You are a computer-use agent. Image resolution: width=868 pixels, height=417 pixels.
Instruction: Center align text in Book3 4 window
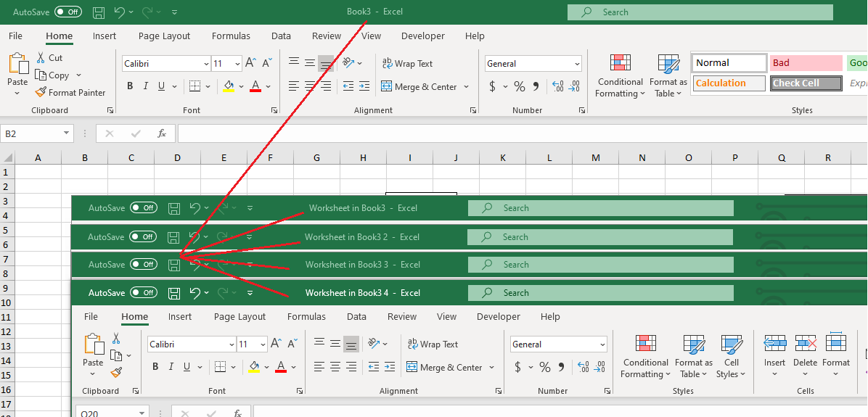(335, 367)
